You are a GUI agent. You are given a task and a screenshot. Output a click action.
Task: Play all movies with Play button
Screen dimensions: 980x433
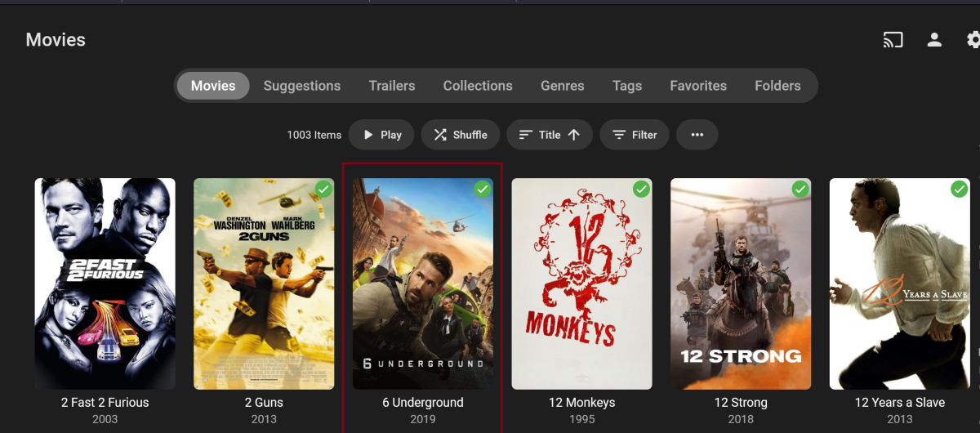pos(381,135)
